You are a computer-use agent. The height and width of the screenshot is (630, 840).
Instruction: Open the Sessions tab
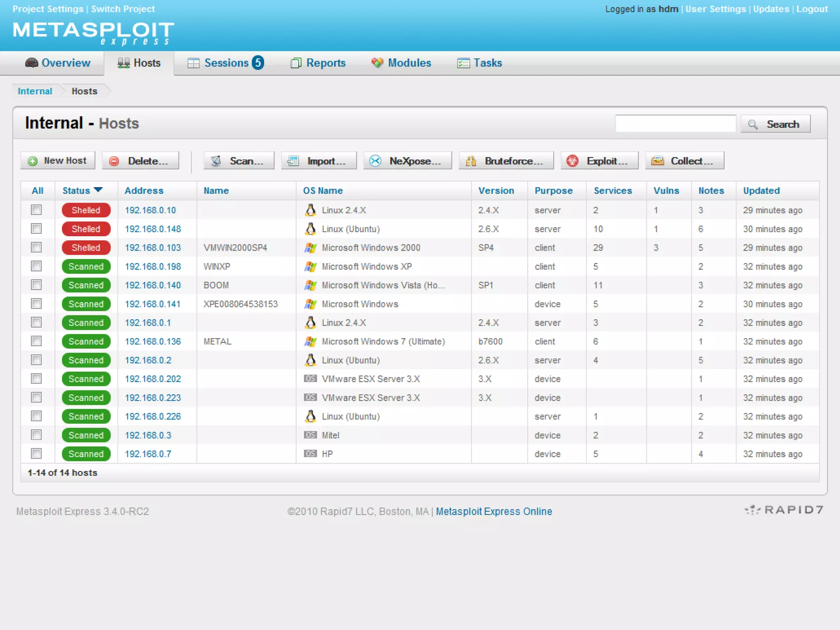pos(226,63)
